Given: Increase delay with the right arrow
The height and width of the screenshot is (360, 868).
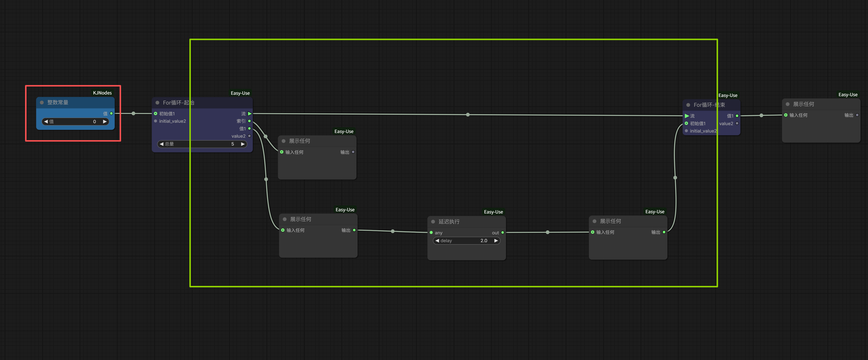Looking at the screenshot, I should 496,241.
